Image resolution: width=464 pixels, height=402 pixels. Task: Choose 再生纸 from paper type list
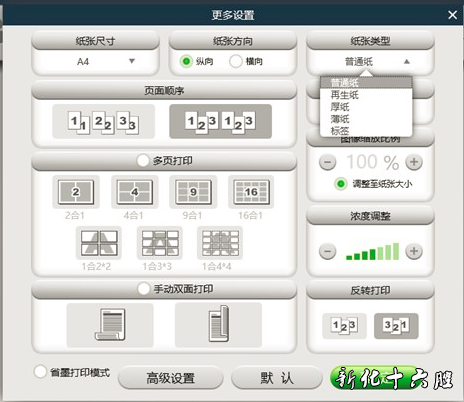[366, 95]
